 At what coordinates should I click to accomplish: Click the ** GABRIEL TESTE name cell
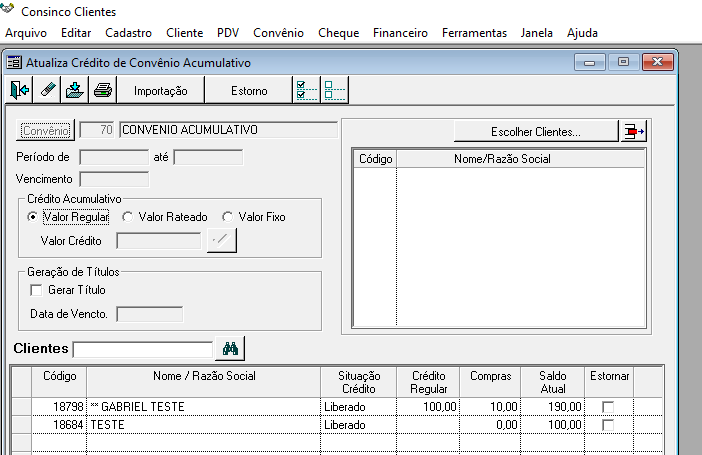[204, 407]
